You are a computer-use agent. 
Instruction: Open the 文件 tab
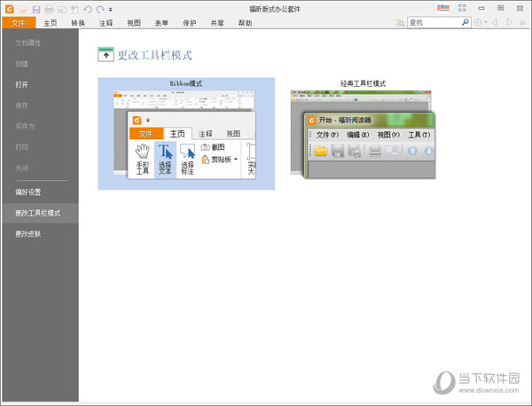pos(19,23)
